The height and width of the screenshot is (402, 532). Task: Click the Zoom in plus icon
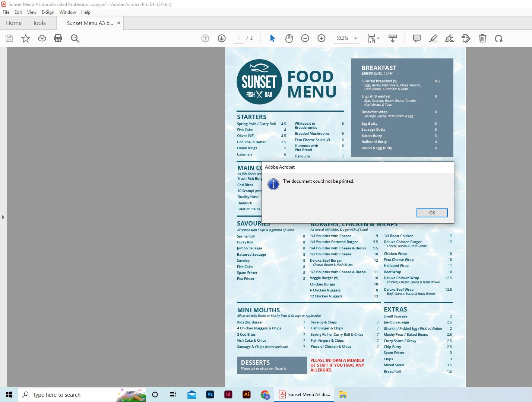[322, 38]
